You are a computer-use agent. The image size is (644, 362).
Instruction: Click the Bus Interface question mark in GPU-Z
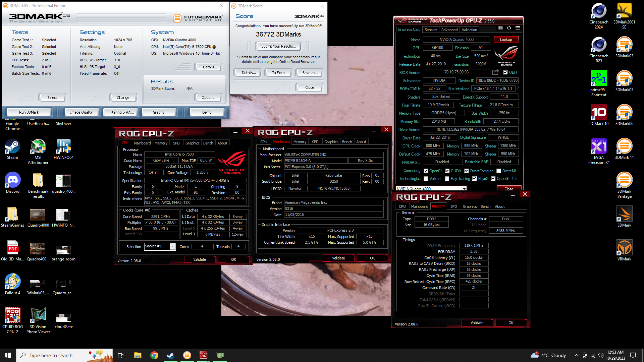[518, 88]
